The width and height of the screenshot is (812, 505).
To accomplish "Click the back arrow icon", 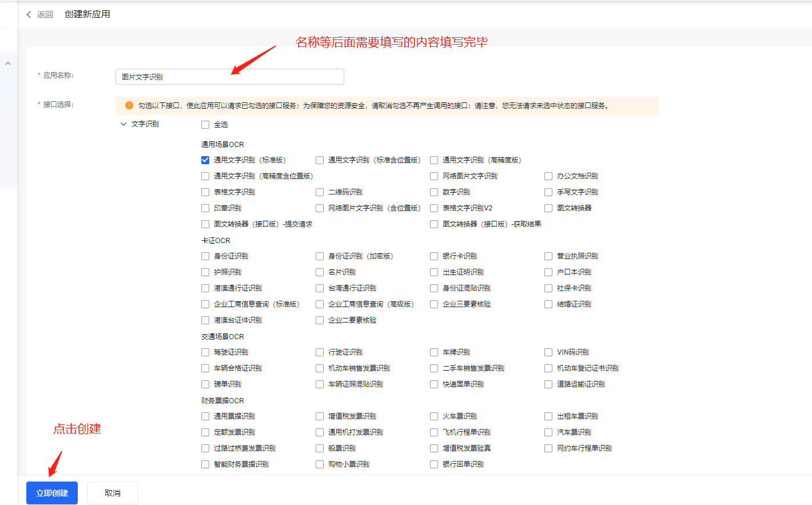I will 29,14.
